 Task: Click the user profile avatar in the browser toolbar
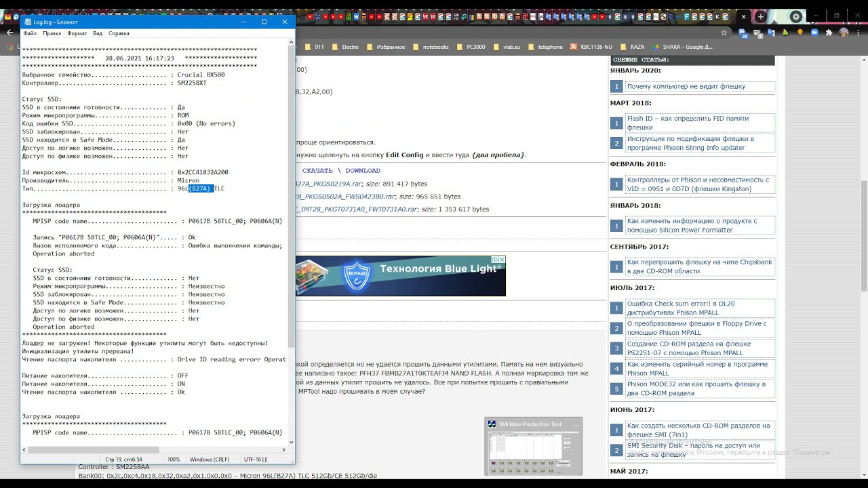[x=844, y=32]
